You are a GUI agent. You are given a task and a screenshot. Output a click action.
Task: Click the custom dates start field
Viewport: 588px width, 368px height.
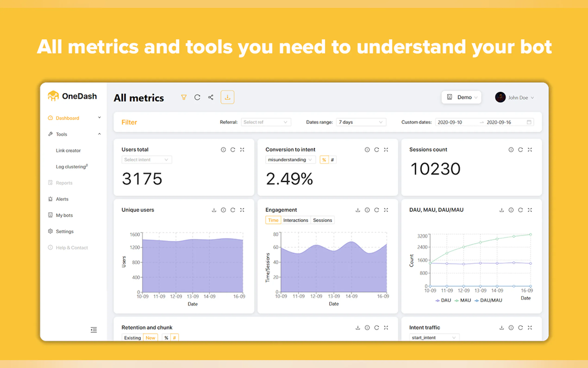coord(450,122)
